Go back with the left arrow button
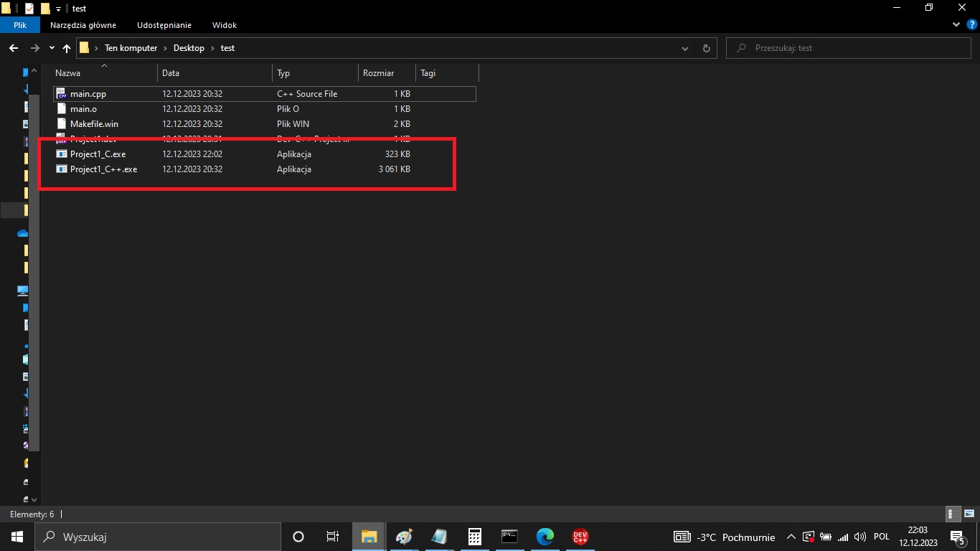 [13, 48]
